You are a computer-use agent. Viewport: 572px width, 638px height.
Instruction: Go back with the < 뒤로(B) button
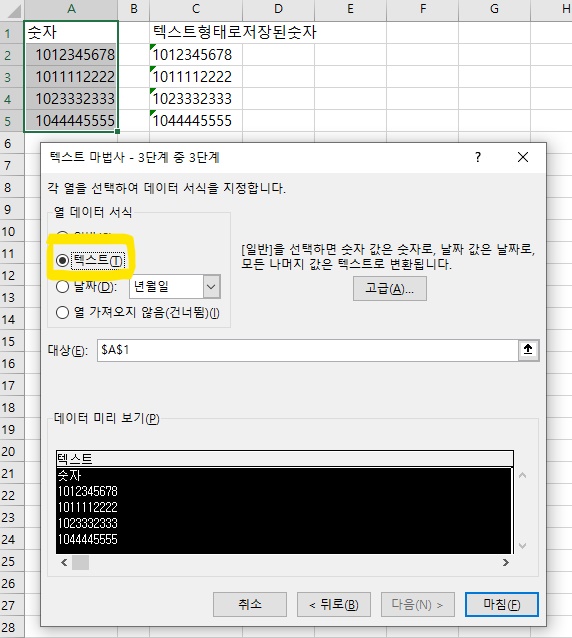[334, 604]
